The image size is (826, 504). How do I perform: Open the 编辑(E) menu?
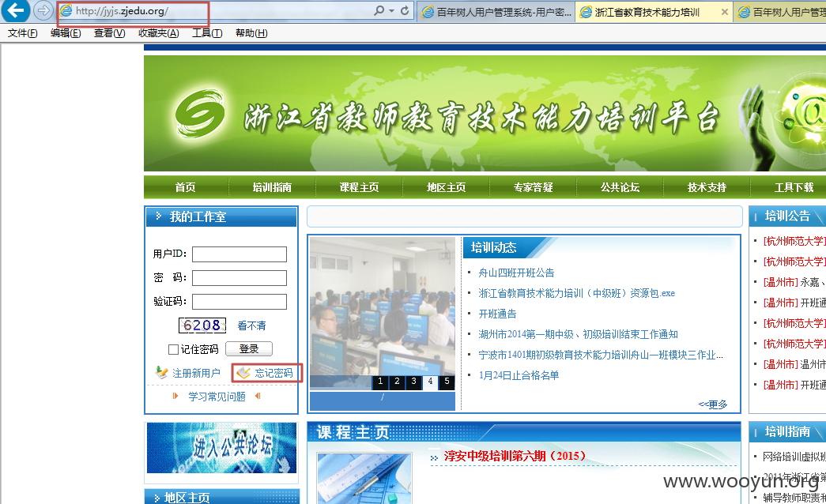(66, 33)
